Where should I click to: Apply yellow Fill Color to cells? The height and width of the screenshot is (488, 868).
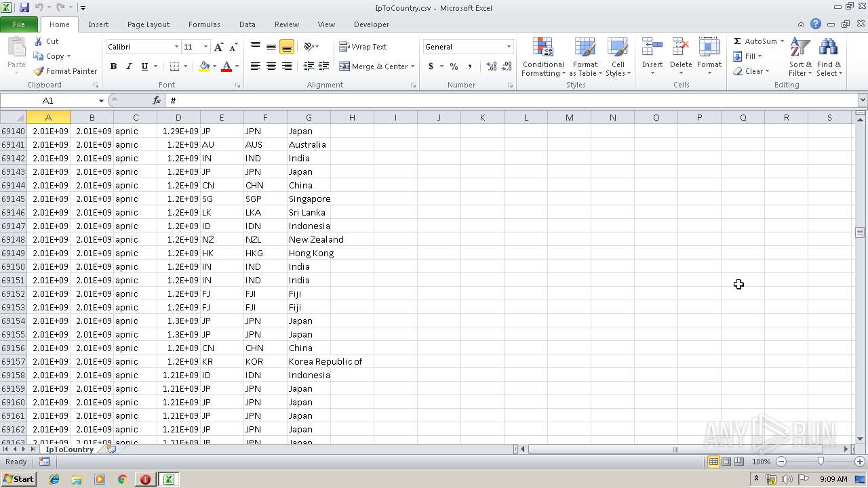pos(204,66)
